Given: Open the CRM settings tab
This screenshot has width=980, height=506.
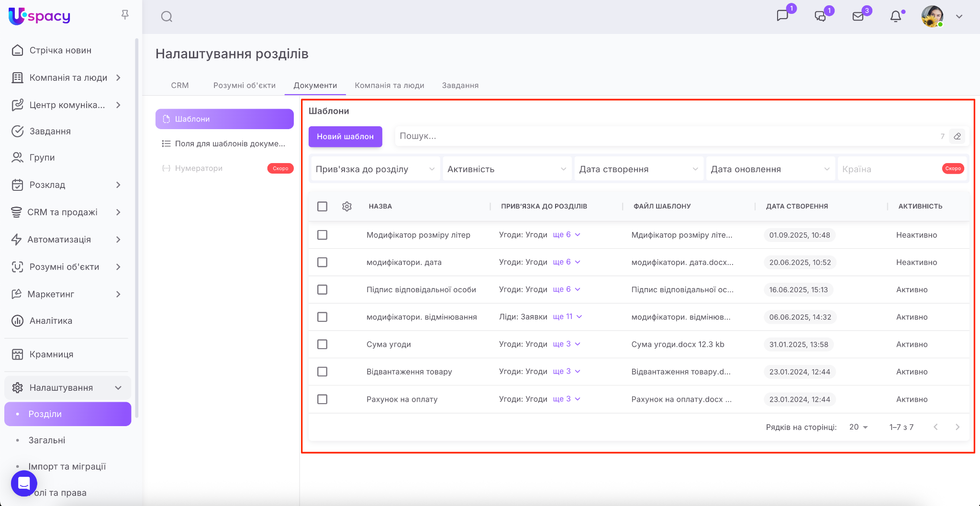Looking at the screenshot, I should (180, 85).
